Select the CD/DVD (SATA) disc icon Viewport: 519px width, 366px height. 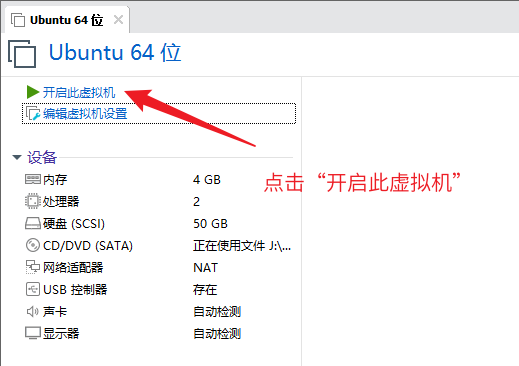(33, 245)
